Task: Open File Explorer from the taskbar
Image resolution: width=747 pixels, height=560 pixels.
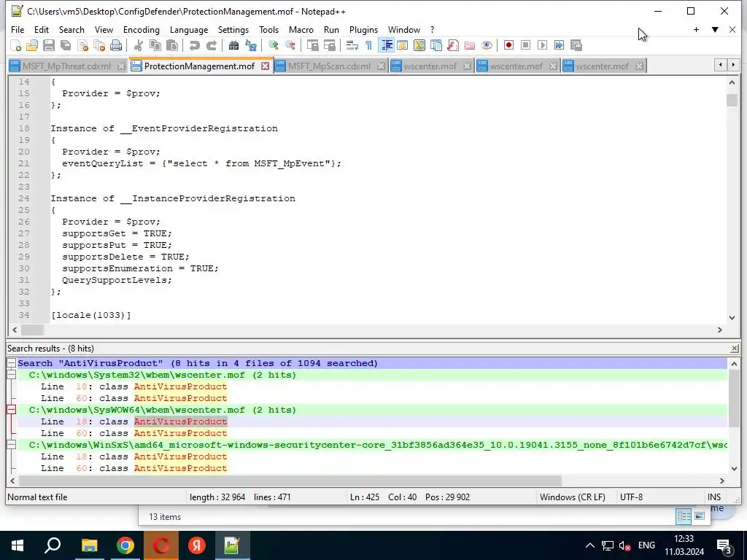Action: point(89,545)
